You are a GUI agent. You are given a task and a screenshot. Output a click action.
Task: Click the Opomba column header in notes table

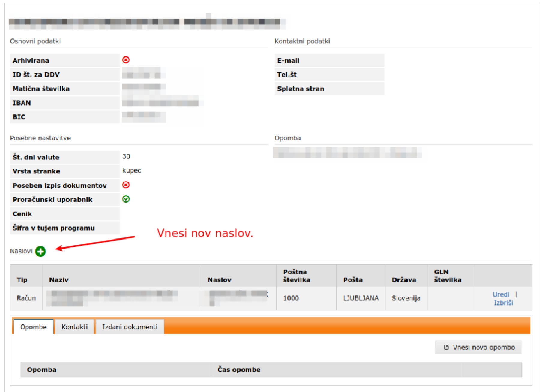pos(42,370)
